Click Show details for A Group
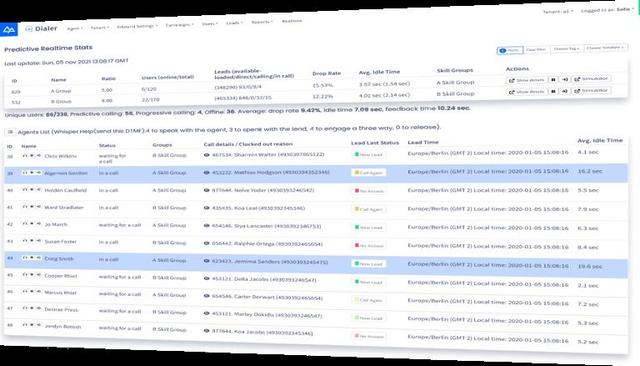The width and height of the screenshot is (640, 366). tap(527, 80)
